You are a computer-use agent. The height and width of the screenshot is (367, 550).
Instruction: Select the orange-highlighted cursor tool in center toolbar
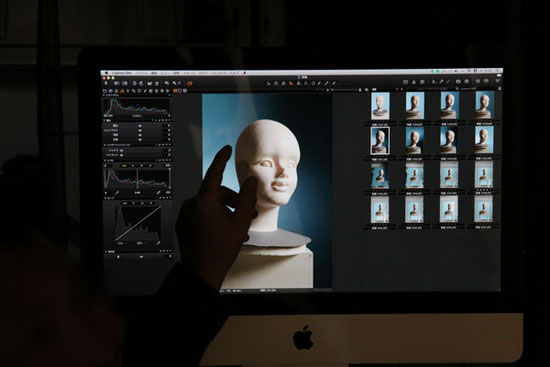pyautogui.click(x=291, y=84)
